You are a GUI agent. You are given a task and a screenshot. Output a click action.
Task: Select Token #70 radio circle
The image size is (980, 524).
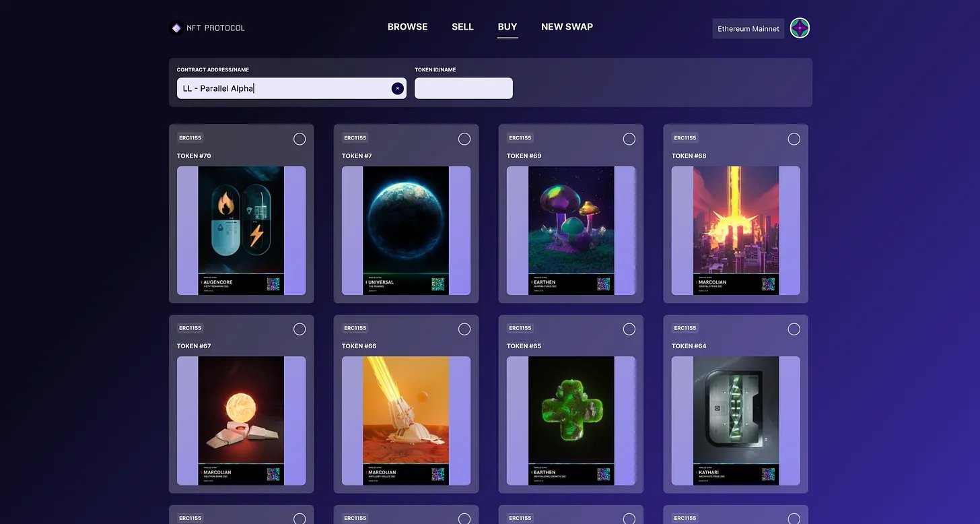(300, 139)
